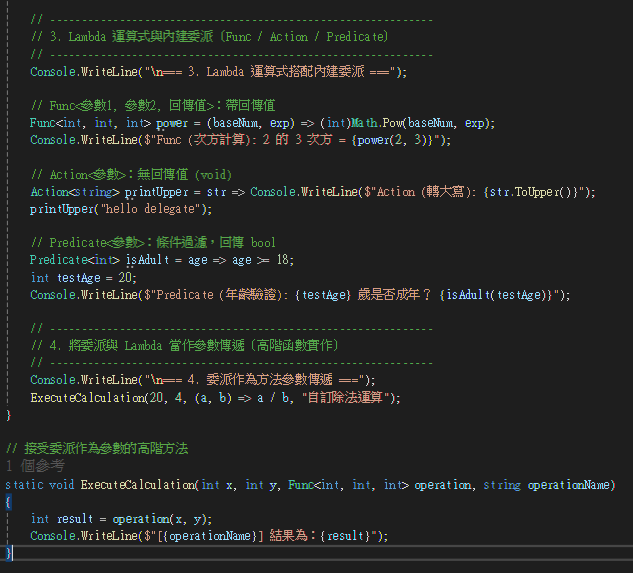Click the comment '// 接受委派作為參數的高階方法'
633x573 pixels.
(97, 449)
